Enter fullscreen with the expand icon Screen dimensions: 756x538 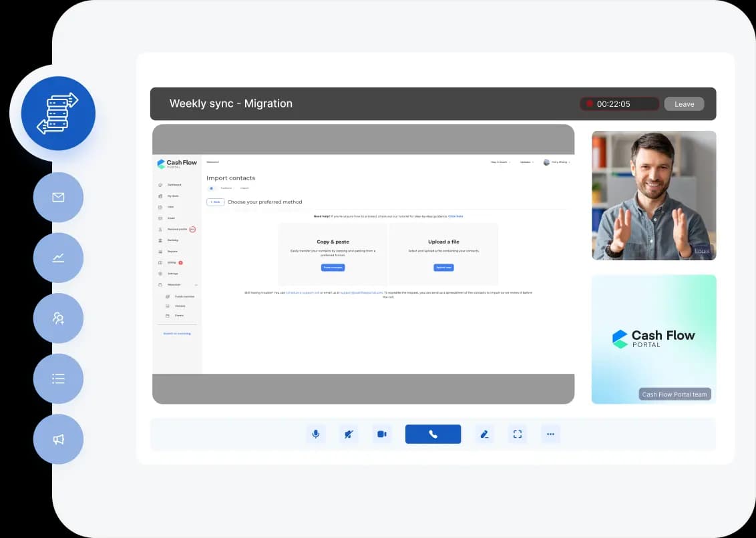[x=517, y=434]
